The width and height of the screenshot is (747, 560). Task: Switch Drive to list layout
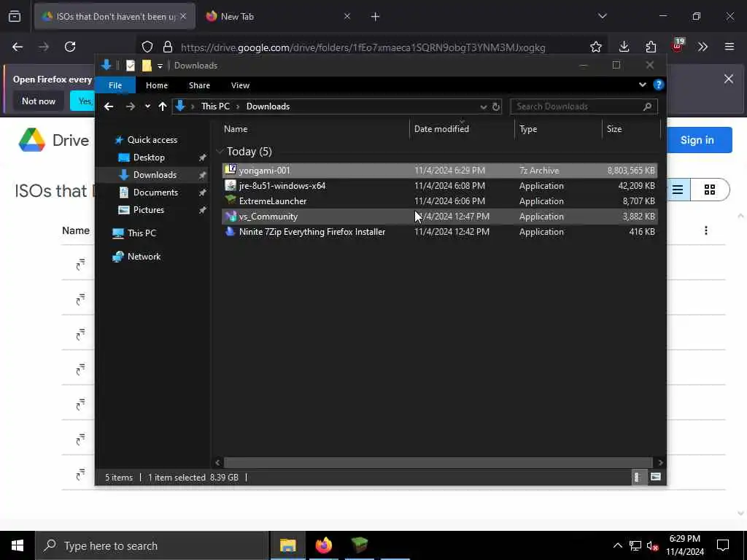click(678, 190)
